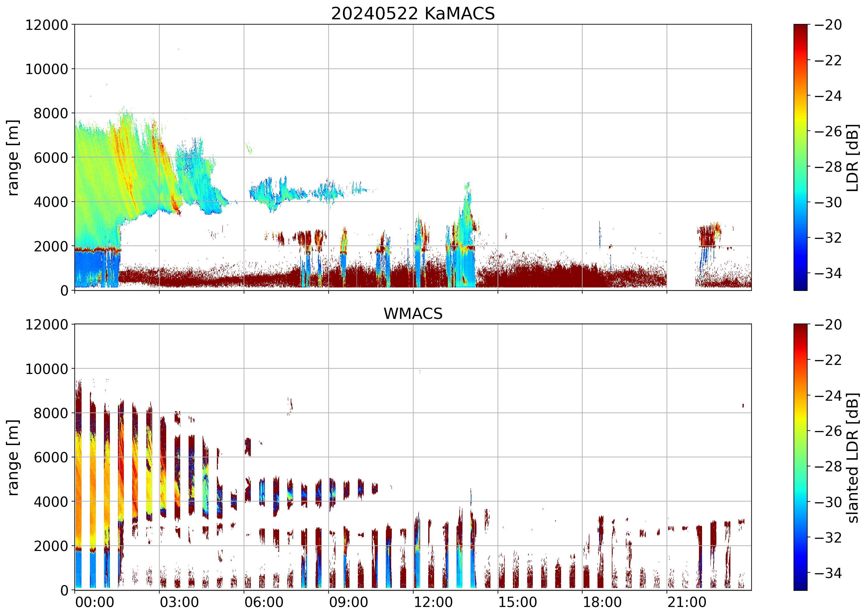The width and height of the screenshot is (867, 616).
Task: Click the '06:00' time axis tick label
Action: click(264, 602)
